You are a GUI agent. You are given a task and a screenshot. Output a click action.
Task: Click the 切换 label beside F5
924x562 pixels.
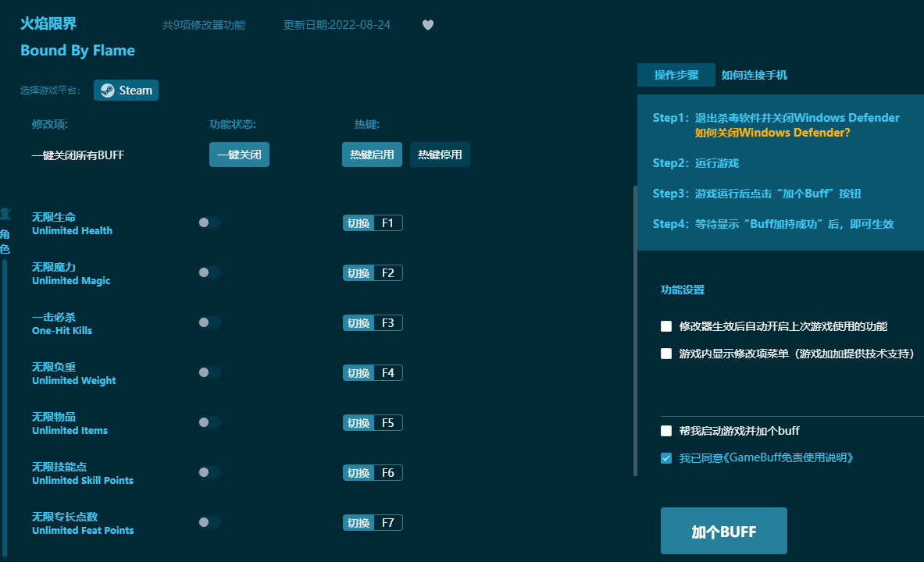tap(359, 423)
